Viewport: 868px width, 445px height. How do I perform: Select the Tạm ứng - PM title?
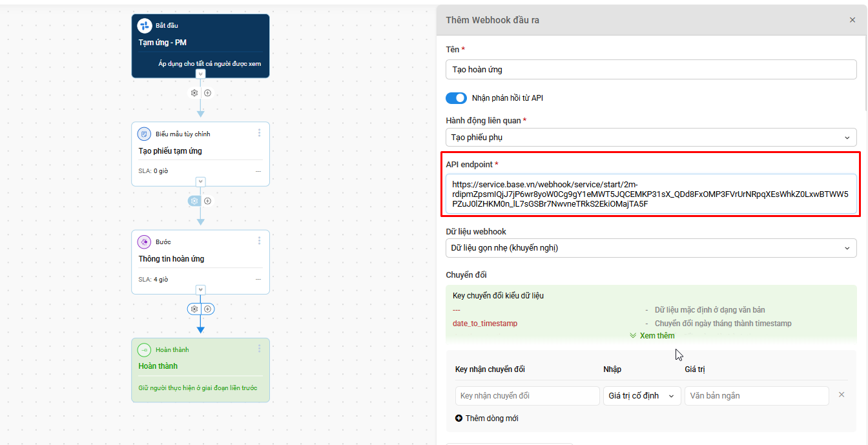pyautogui.click(x=163, y=43)
